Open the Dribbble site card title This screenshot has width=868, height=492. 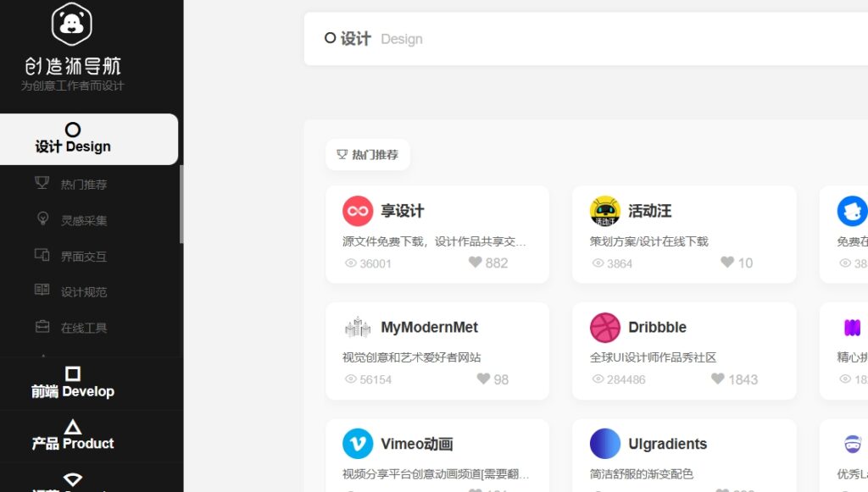[658, 327]
